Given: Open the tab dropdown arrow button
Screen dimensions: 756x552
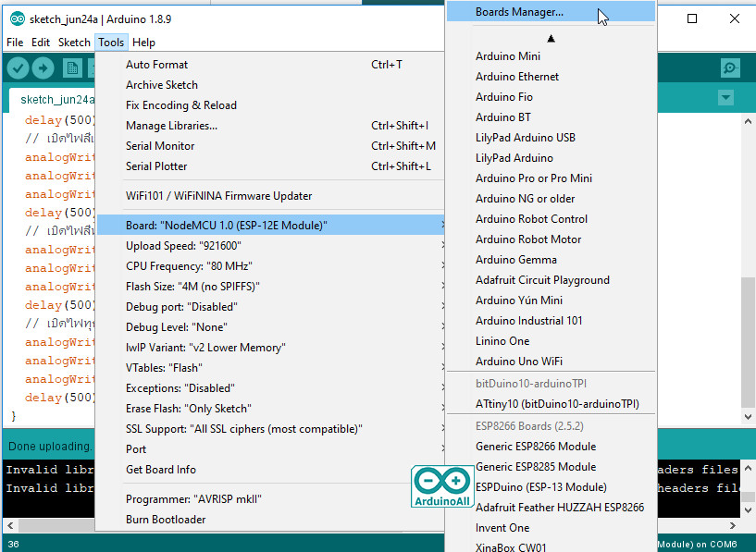Looking at the screenshot, I should coord(725,98).
